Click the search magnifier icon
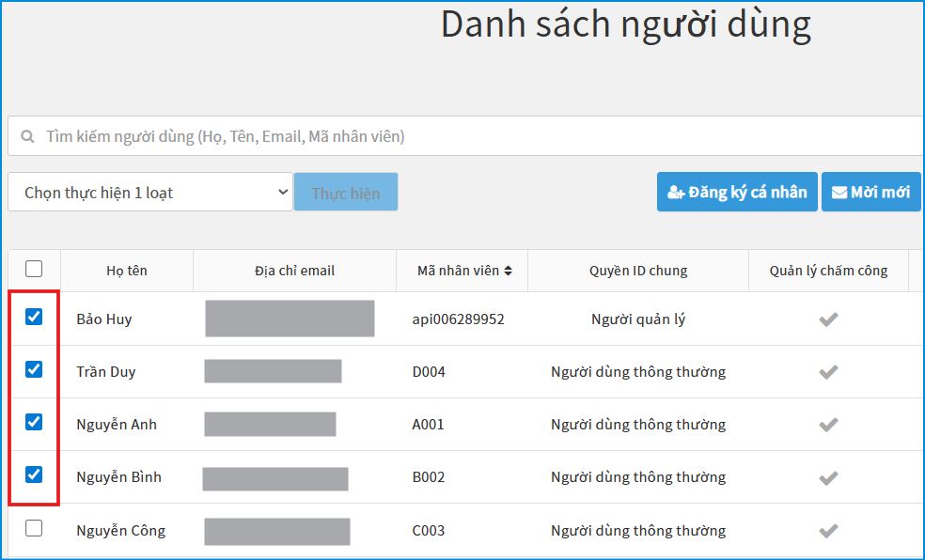The width and height of the screenshot is (925, 560). click(x=28, y=137)
